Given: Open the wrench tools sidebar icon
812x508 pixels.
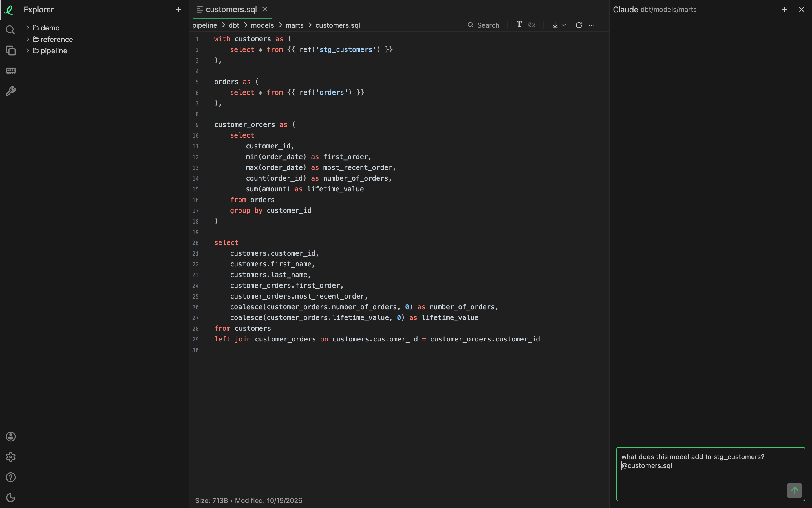Looking at the screenshot, I should click(x=10, y=91).
